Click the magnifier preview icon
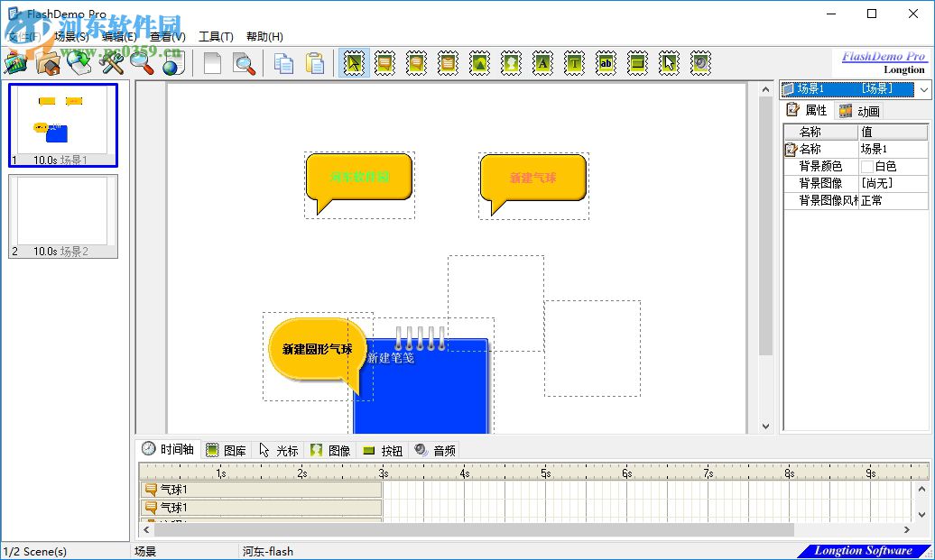This screenshot has height=560, width=935. (x=140, y=63)
